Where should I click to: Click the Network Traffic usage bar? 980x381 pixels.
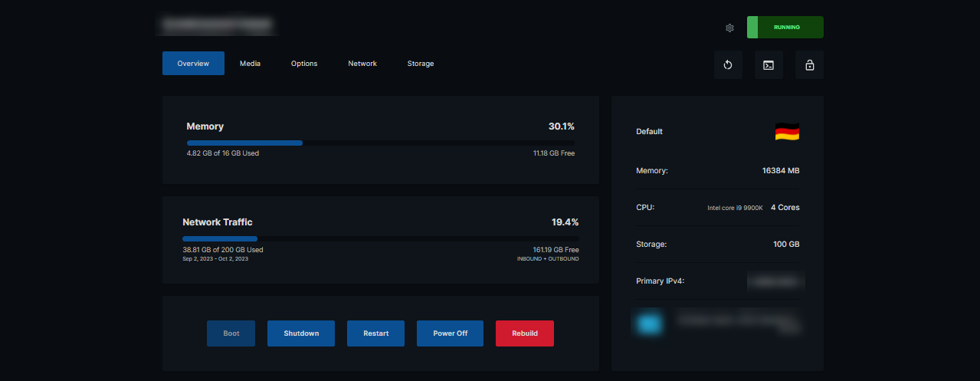coord(380,238)
